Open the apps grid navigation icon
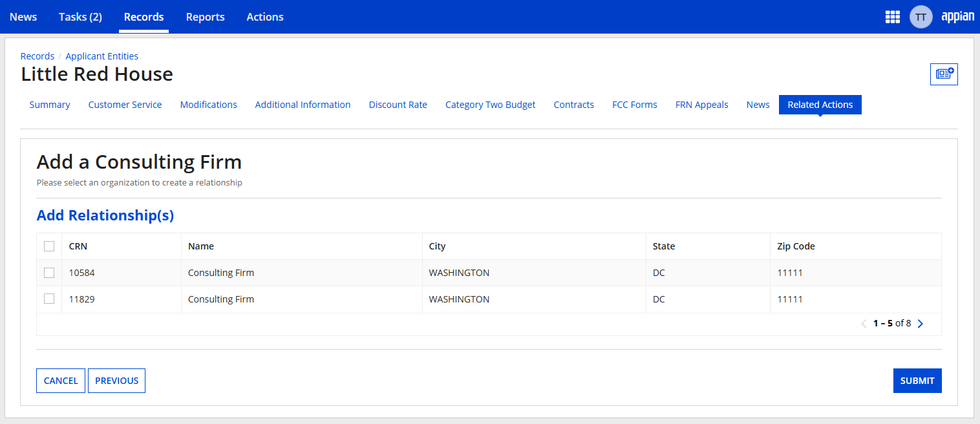 pos(893,17)
